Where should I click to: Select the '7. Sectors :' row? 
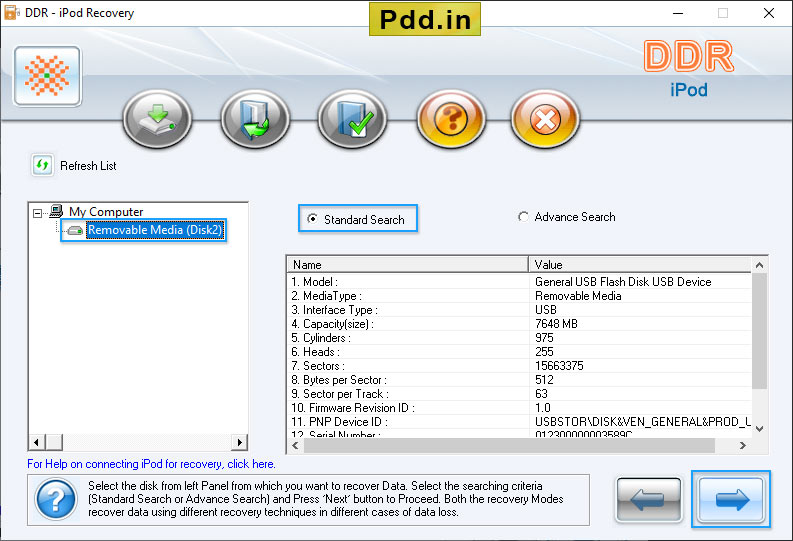pyautogui.click(x=519, y=366)
